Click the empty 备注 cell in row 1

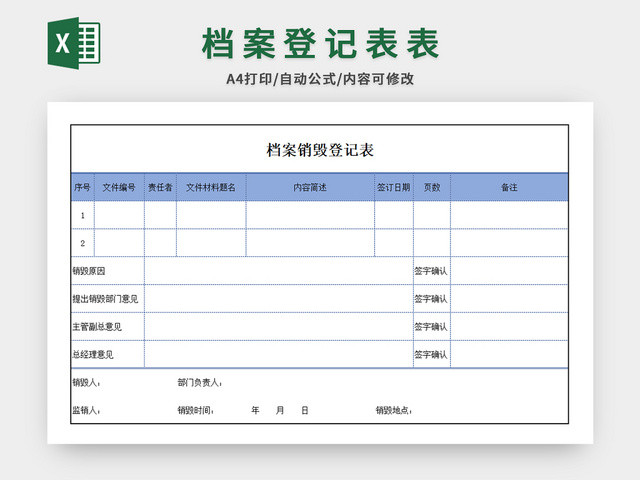pos(509,215)
